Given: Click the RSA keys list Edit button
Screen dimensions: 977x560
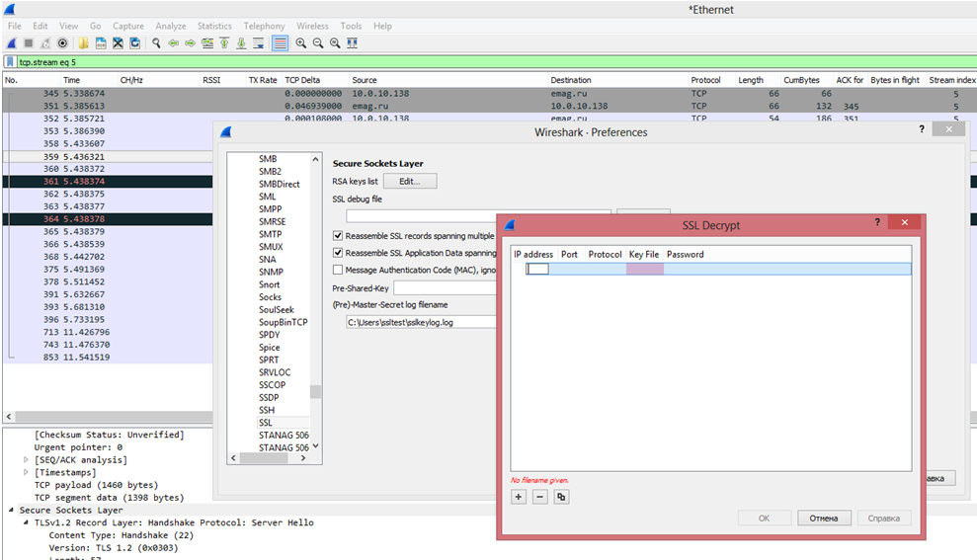Looking at the screenshot, I should (x=409, y=182).
